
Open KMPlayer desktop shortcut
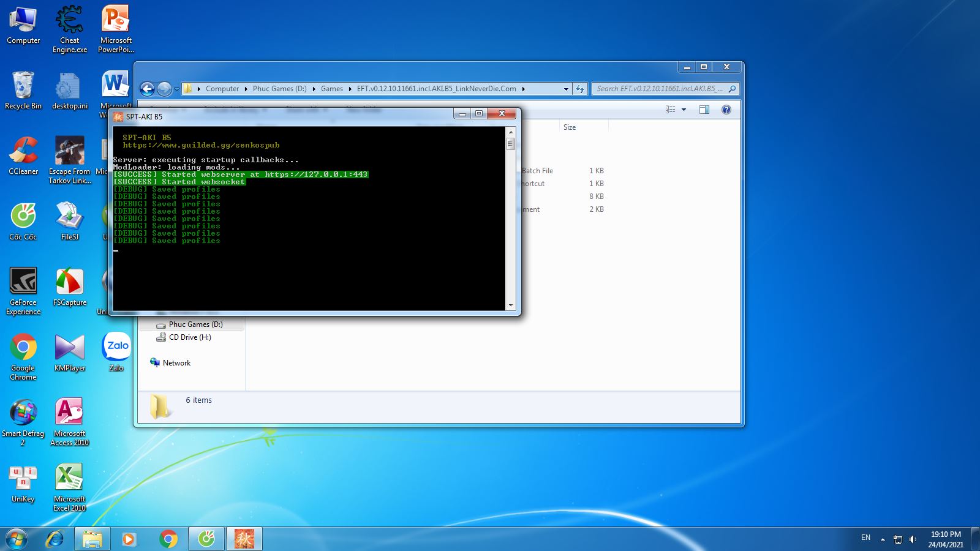coord(70,353)
